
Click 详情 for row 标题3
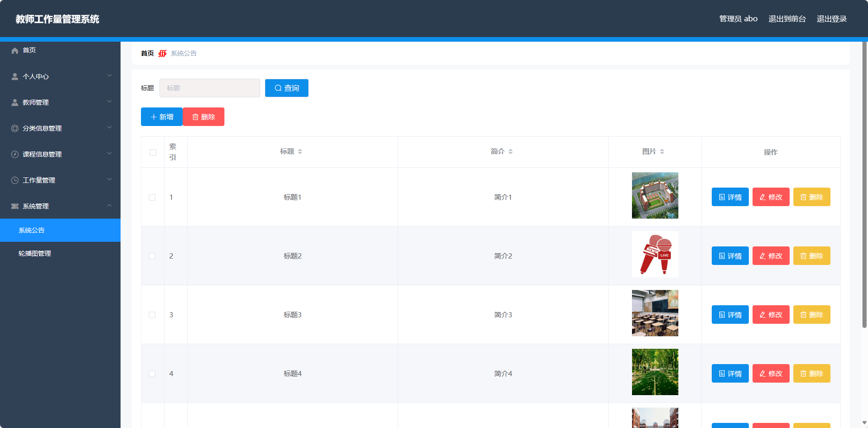point(730,315)
